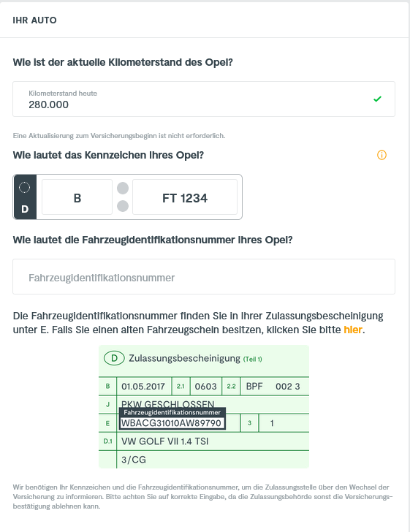
Task: Select the plate number field FT 1234
Action: coord(185,197)
